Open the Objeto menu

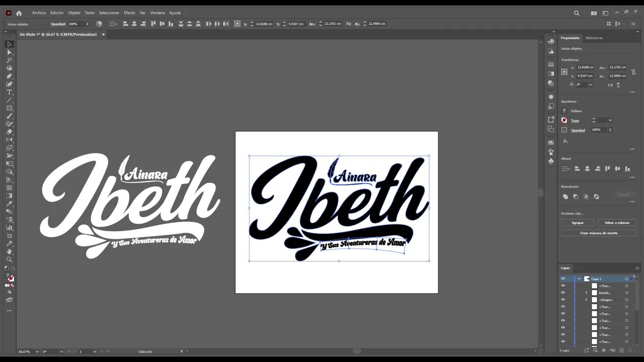tap(74, 13)
